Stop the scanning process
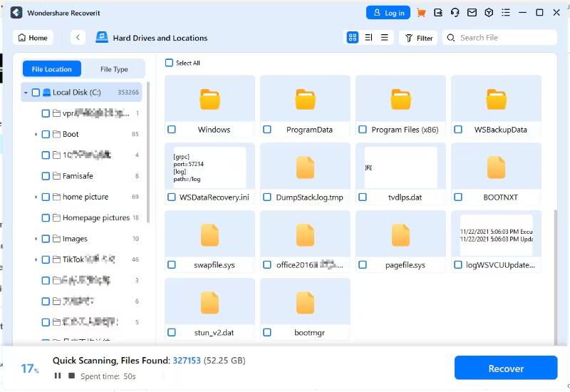The image size is (570, 392). 71,376
